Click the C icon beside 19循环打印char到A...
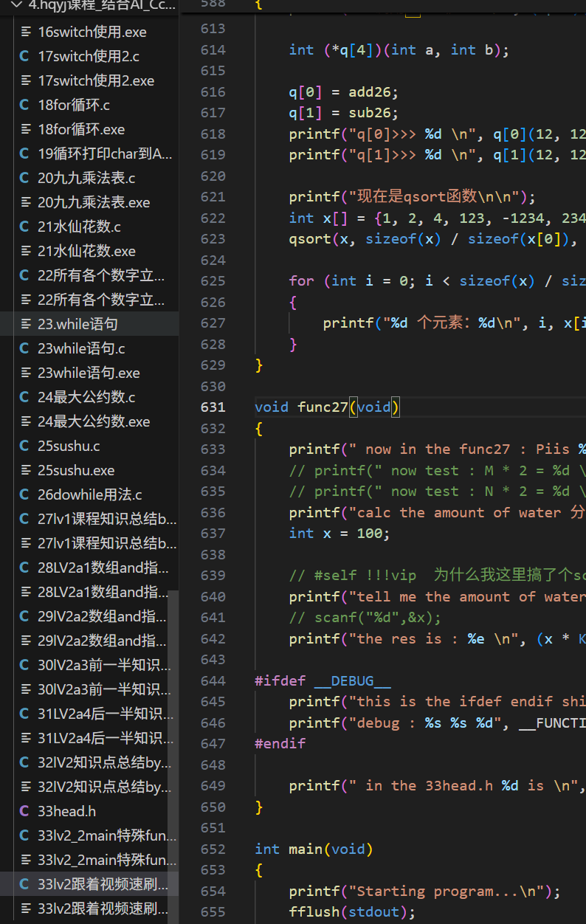586x924 pixels. 24,154
